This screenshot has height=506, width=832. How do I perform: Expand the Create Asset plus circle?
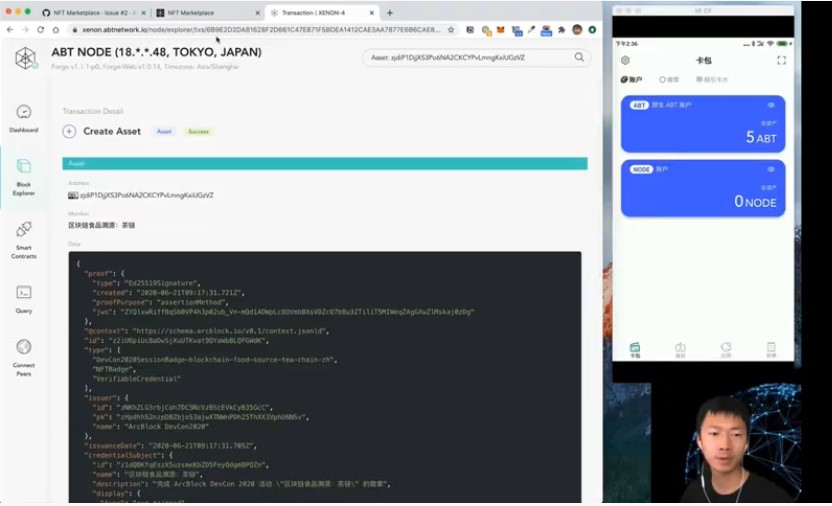point(69,131)
